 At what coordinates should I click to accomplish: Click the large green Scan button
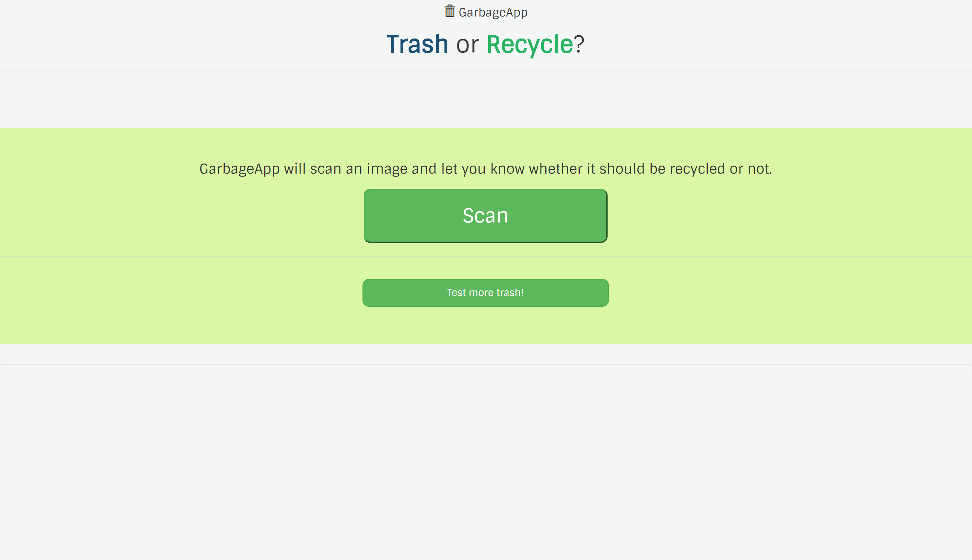(x=485, y=216)
